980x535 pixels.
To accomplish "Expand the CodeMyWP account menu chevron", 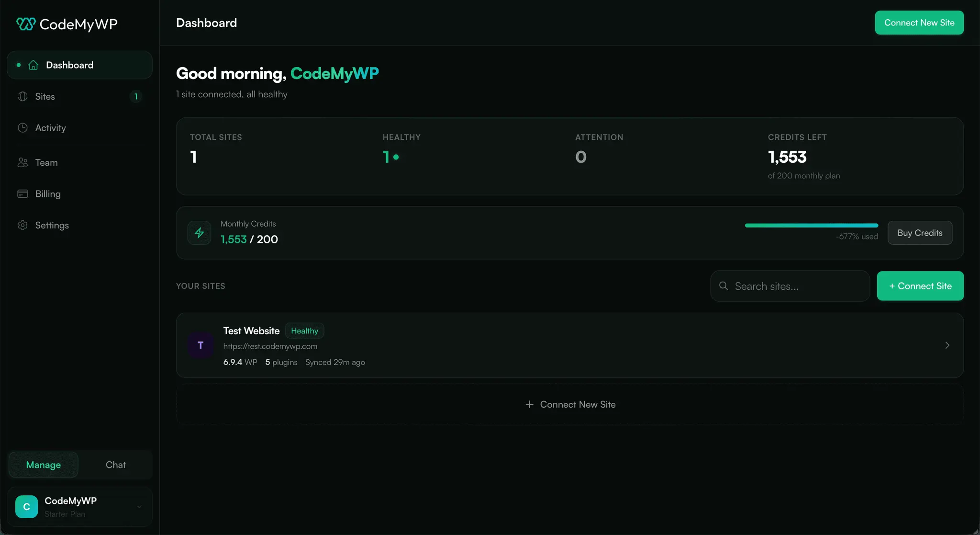I will click(139, 507).
